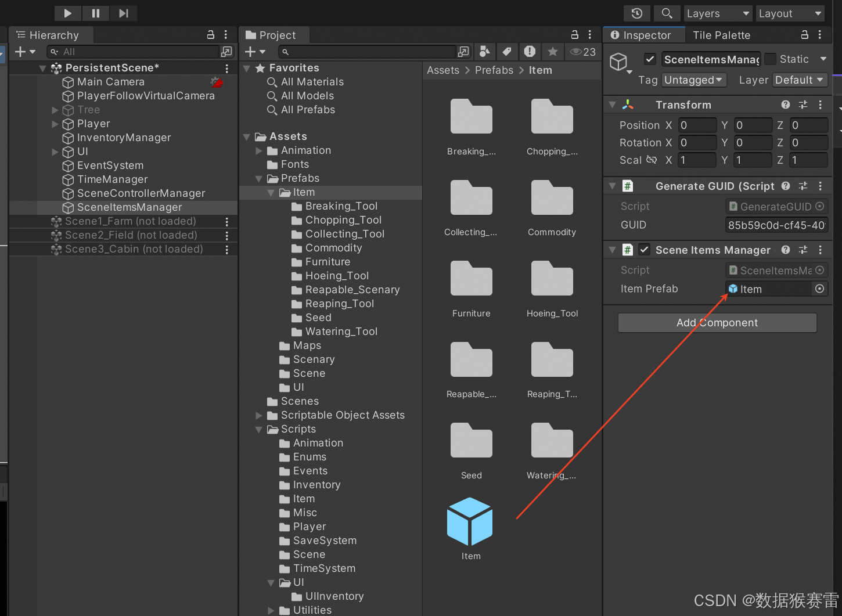The height and width of the screenshot is (616, 842).
Task: Open the global search magnifier icon
Action: tap(667, 13)
